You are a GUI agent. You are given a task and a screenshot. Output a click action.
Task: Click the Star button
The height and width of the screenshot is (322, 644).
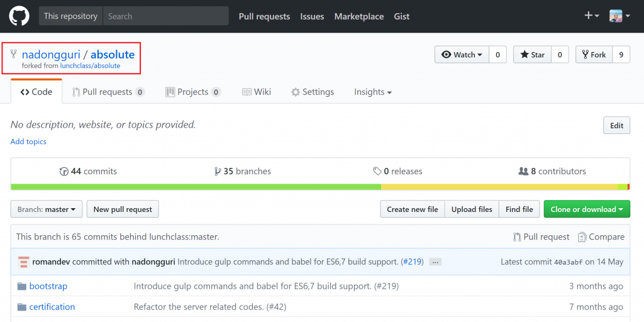tap(532, 55)
